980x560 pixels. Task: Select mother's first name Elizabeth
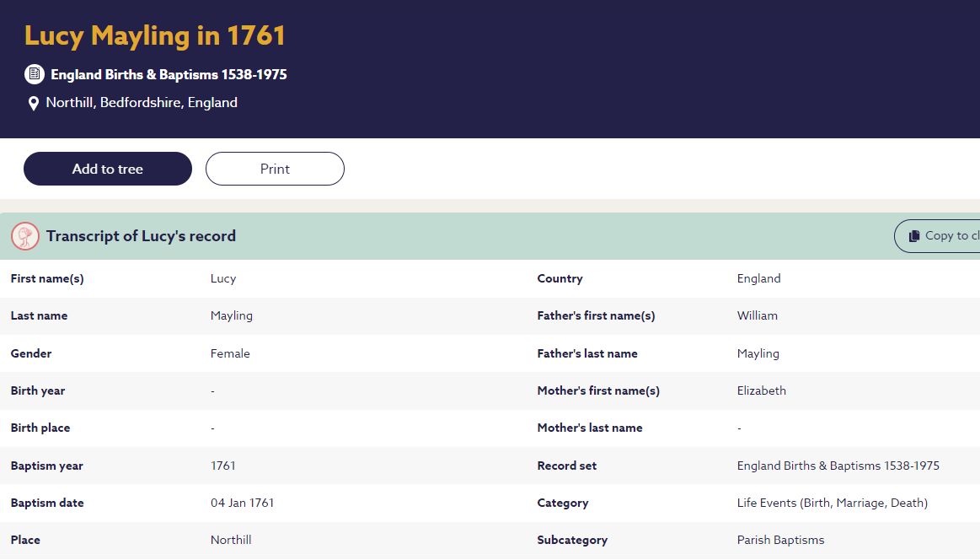pyautogui.click(x=761, y=390)
